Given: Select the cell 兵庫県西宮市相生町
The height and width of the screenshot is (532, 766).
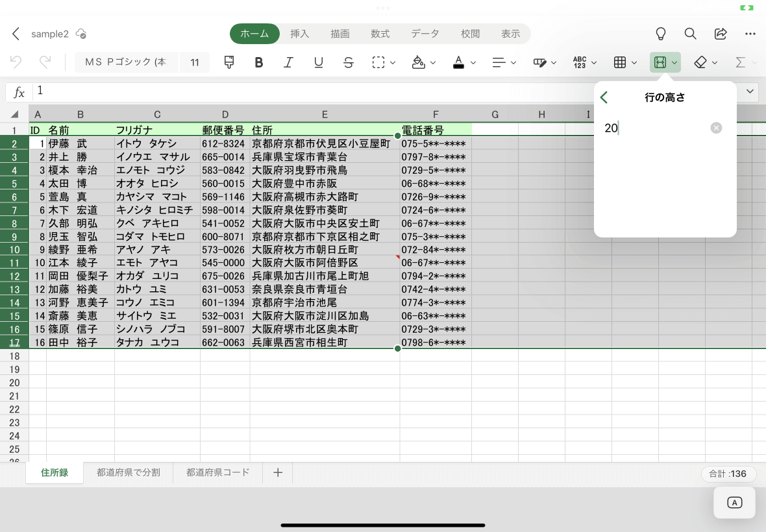Looking at the screenshot, I should pyautogui.click(x=325, y=342).
